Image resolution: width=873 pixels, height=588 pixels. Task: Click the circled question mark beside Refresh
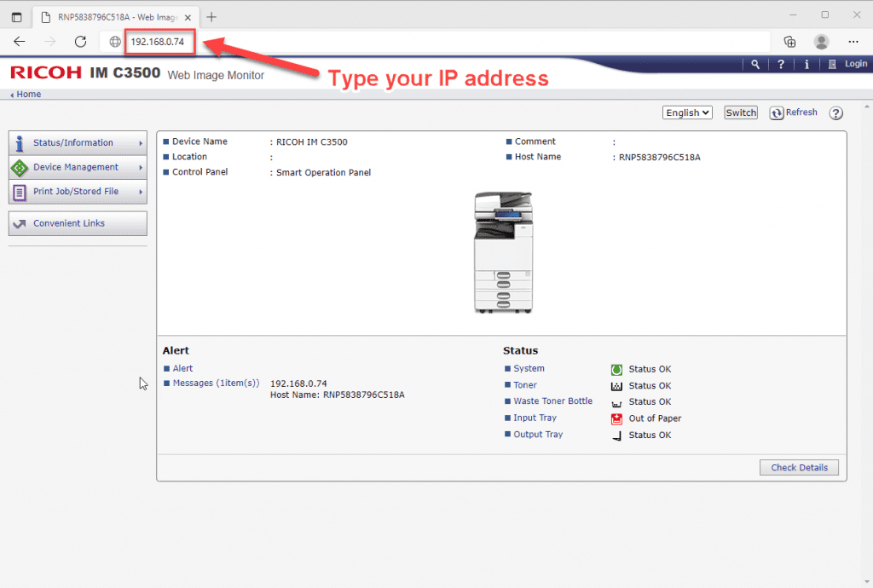pos(835,113)
